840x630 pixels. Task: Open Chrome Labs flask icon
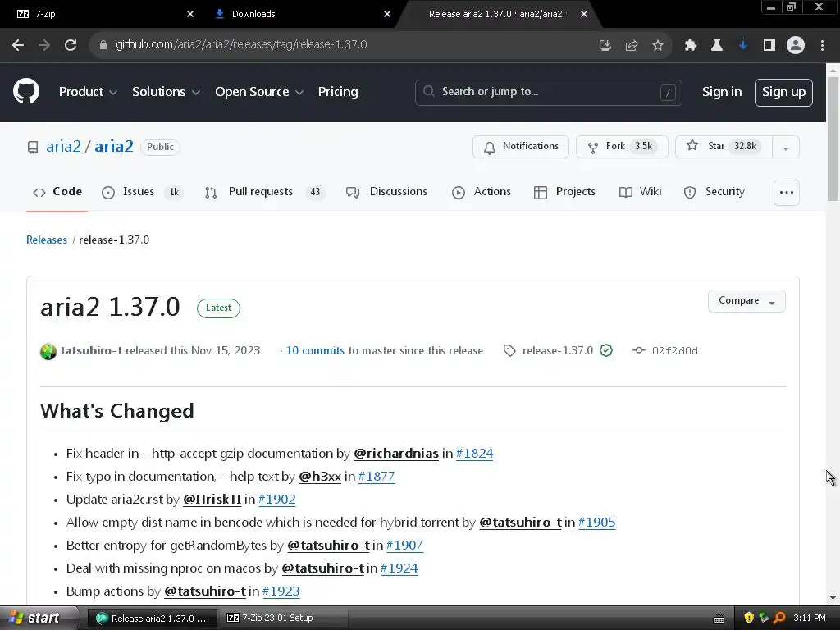tap(716, 46)
